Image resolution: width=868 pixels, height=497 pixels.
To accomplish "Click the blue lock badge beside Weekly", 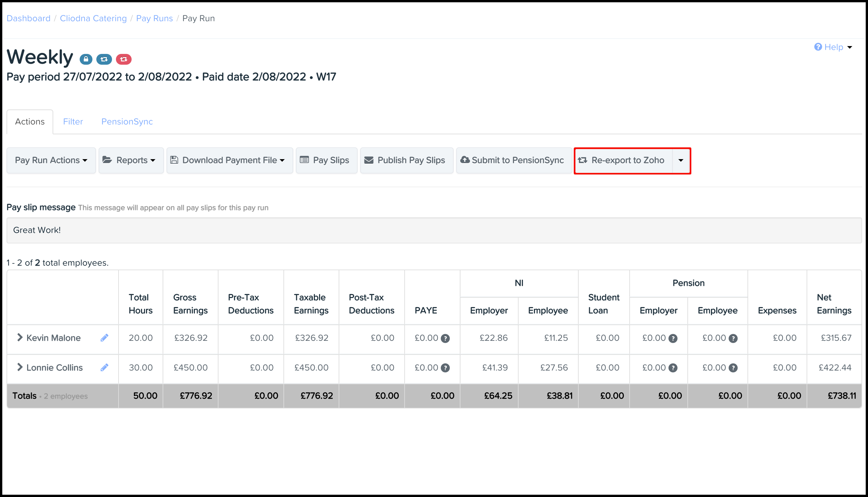I will [x=86, y=59].
